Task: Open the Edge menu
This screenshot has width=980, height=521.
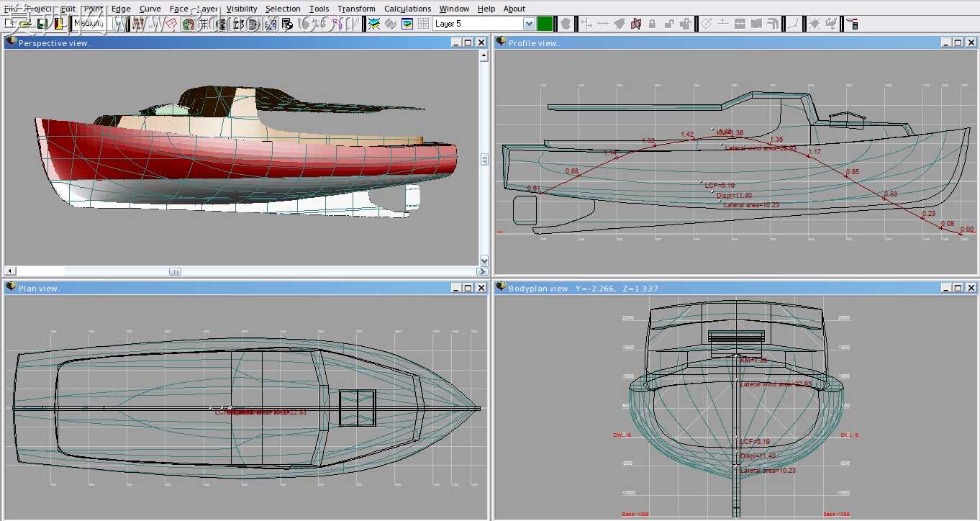Action: click(x=121, y=9)
